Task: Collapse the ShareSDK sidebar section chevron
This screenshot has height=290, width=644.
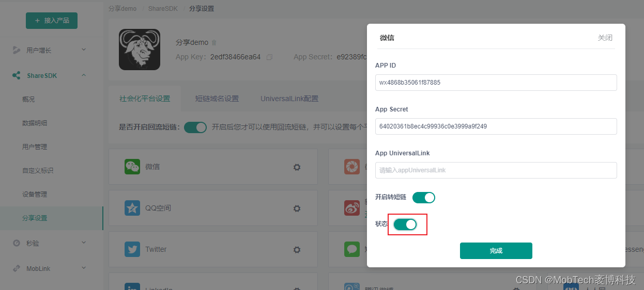Action: coord(84,75)
